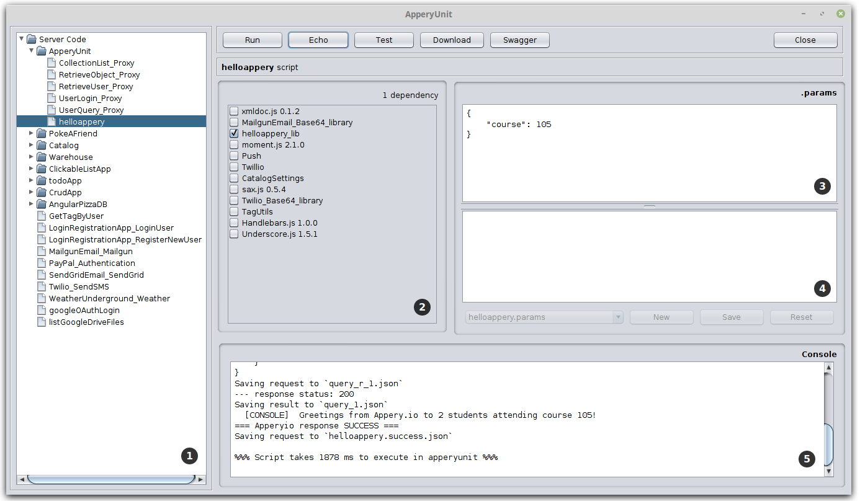Enable the xmldoc.js 0.1.2 dependency

point(234,111)
